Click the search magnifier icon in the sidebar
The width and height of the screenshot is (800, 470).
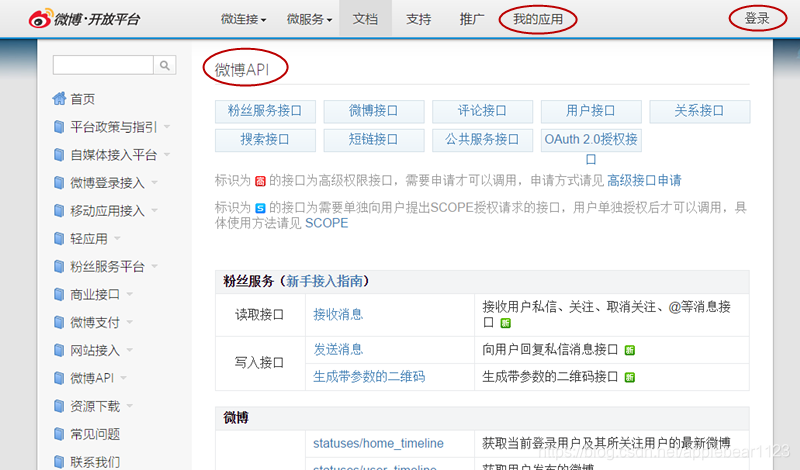click(164, 65)
